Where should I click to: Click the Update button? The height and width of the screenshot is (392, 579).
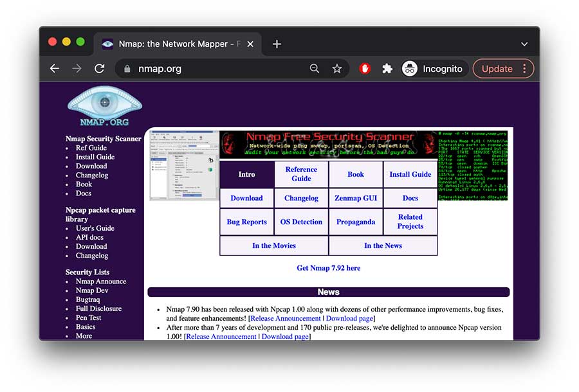[x=499, y=68]
